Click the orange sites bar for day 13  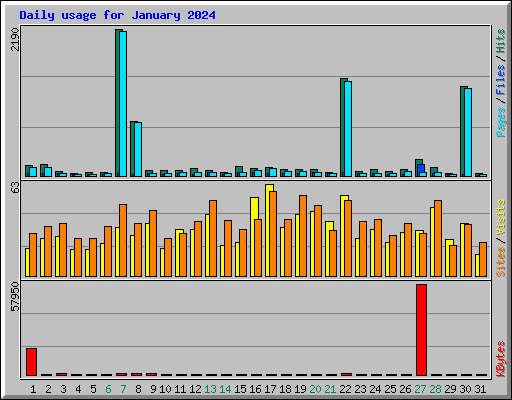click(x=213, y=238)
